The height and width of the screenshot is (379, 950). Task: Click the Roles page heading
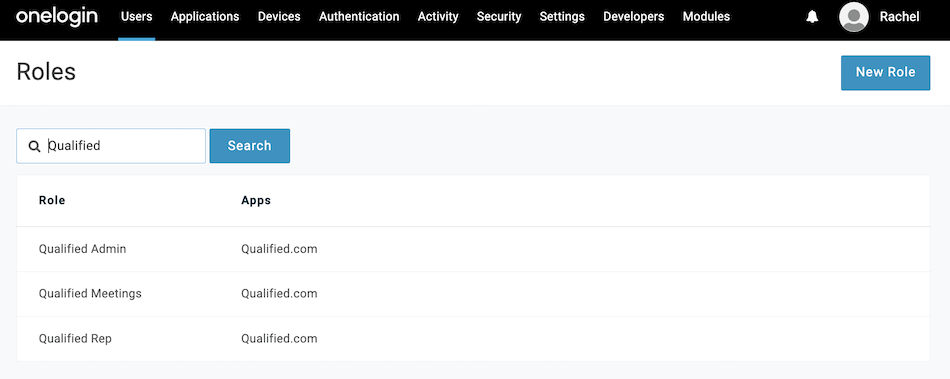46,72
